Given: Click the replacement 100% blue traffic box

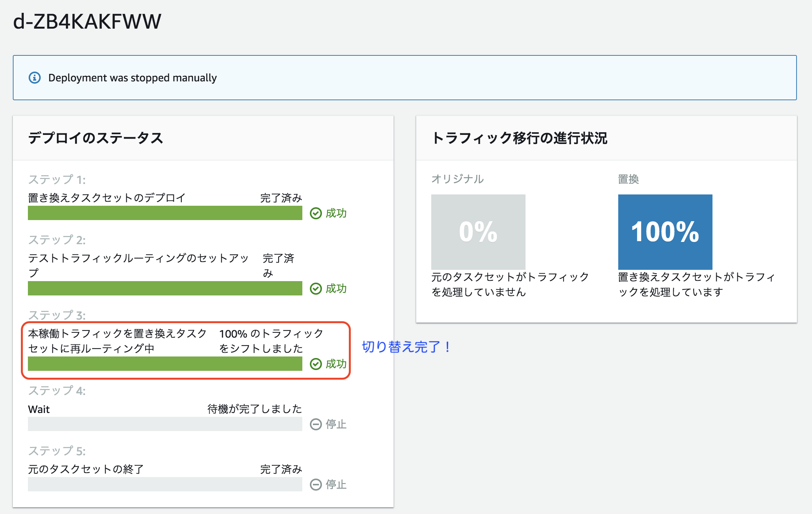Looking at the screenshot, I should point(665,231).
